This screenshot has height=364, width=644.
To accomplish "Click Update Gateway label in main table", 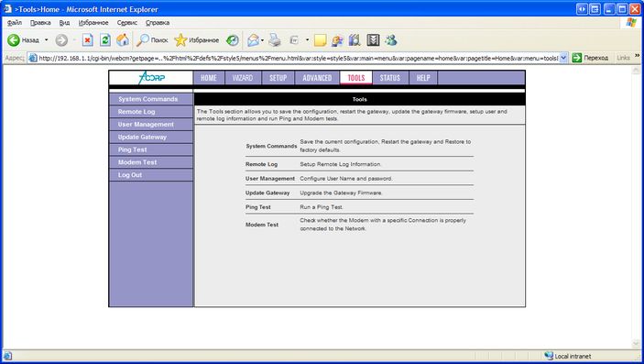I will (x=267, y=193).
